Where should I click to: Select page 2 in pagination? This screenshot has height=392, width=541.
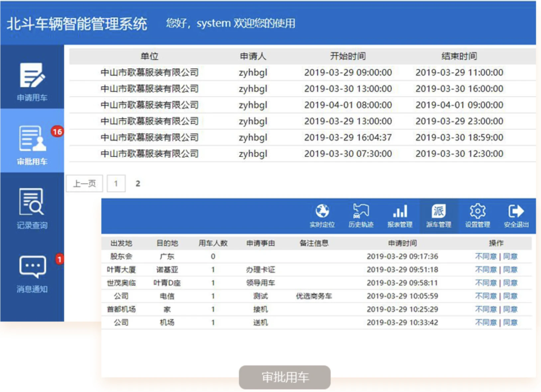coord(138,183)
